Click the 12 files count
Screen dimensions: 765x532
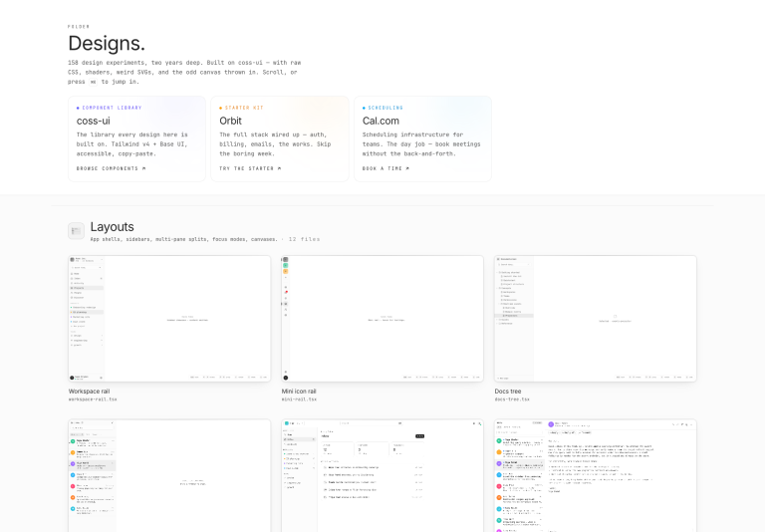(x=304, y=239)
